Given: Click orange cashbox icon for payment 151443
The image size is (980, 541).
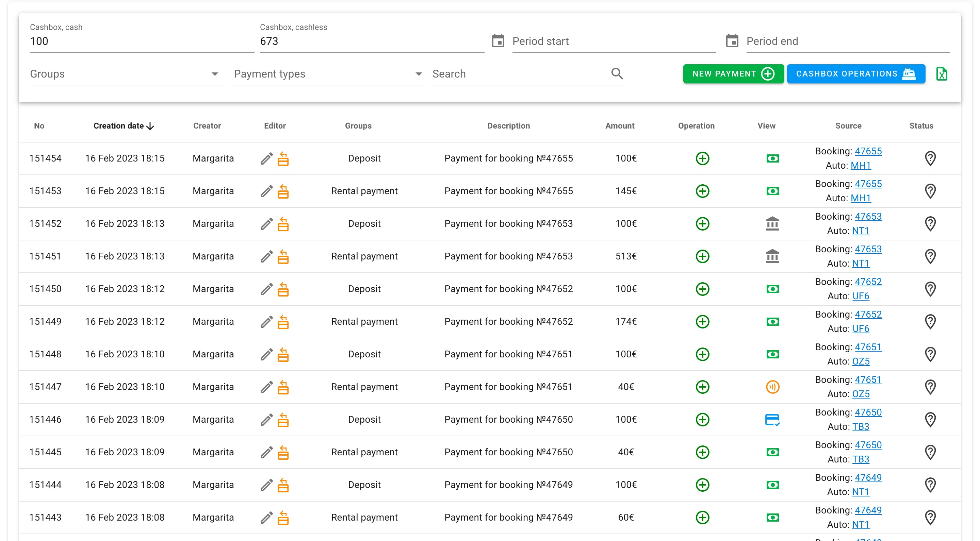Looking at the screenshot, I should [x=283, y=518].
